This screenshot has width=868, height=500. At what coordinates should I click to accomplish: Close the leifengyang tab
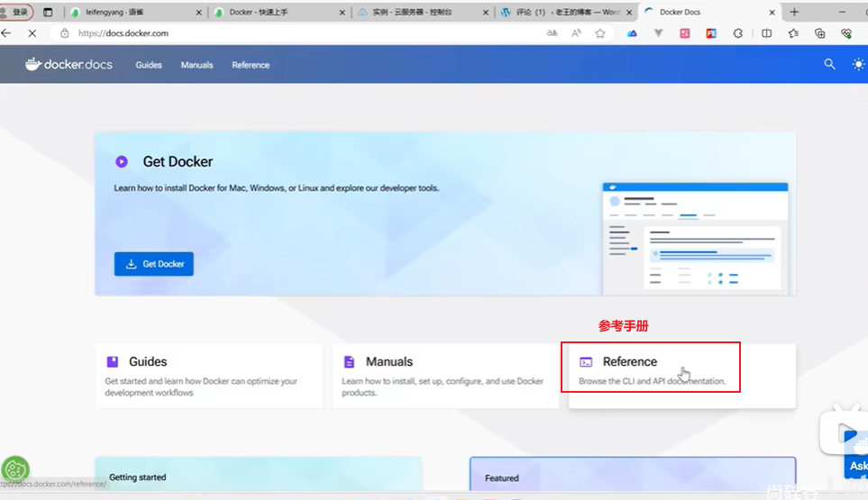(x=198, y=13)
